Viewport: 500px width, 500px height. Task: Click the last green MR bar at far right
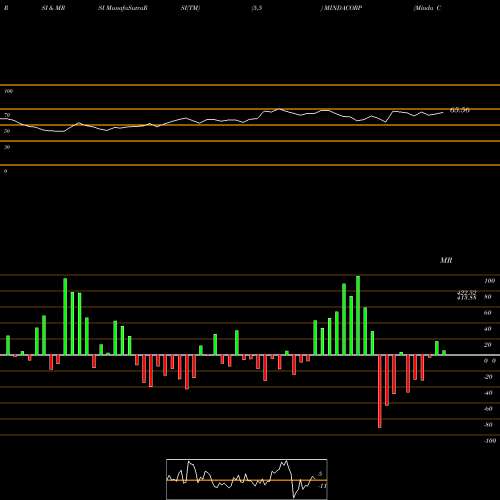click(x=444, y=353)
